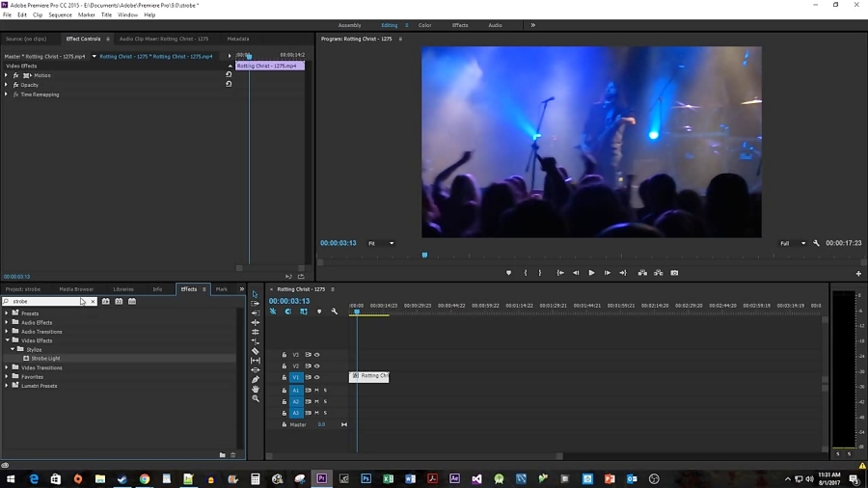Create new custom bin in Effects panel

pyautogui.click(x=223, y=455)
